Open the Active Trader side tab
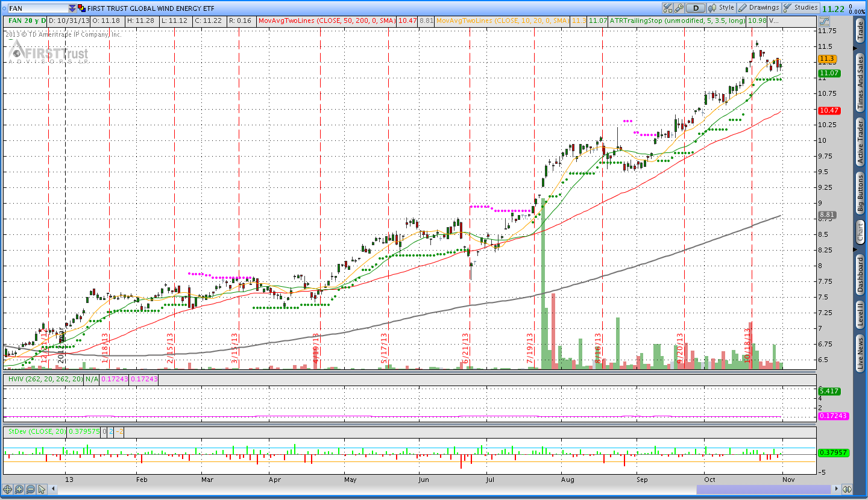The width and height of the screenshot is (868, 500). 860,142
